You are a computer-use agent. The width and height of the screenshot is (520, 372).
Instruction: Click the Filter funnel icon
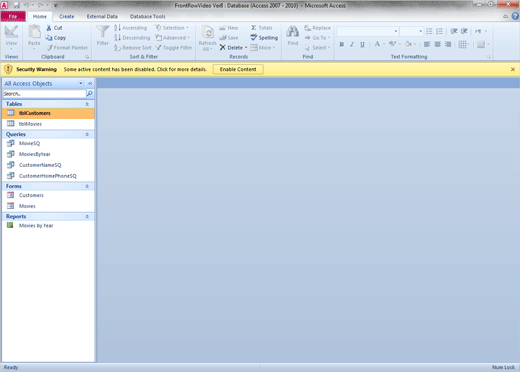[103, 32]
